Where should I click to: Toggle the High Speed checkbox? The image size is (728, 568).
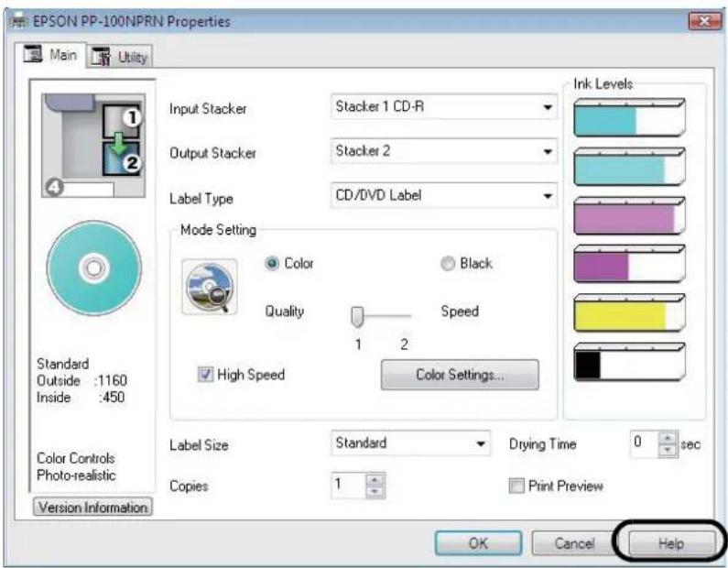point(205,375)
